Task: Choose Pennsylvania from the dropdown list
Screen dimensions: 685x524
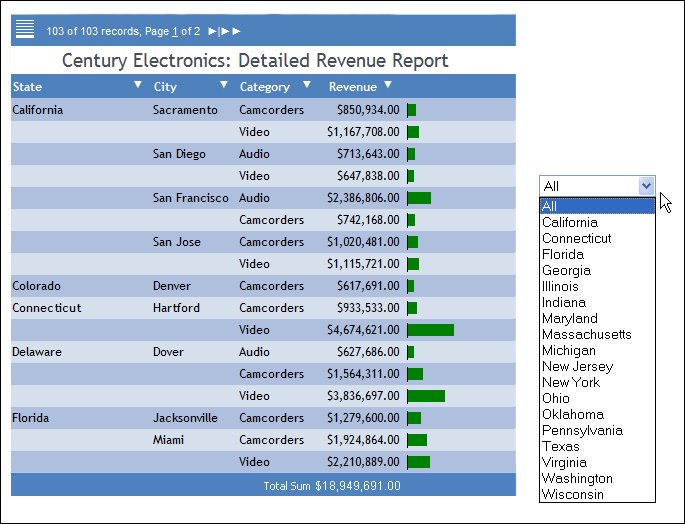Action: tap(597, 430)
